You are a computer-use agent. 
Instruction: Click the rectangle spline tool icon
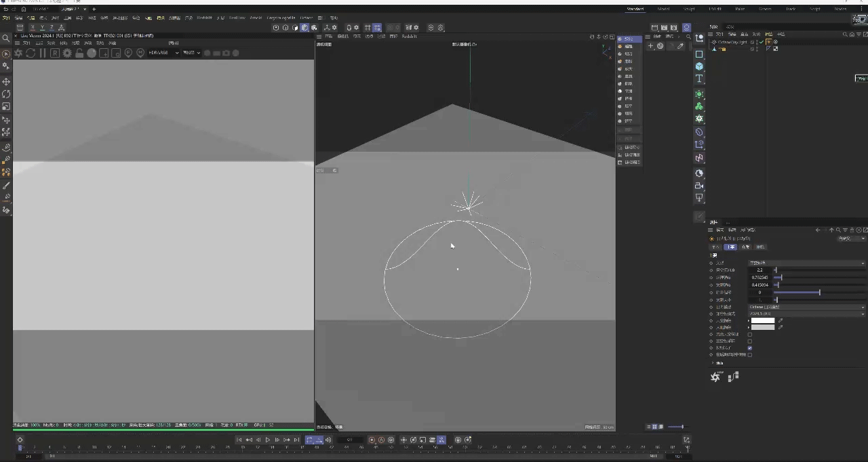699,54
